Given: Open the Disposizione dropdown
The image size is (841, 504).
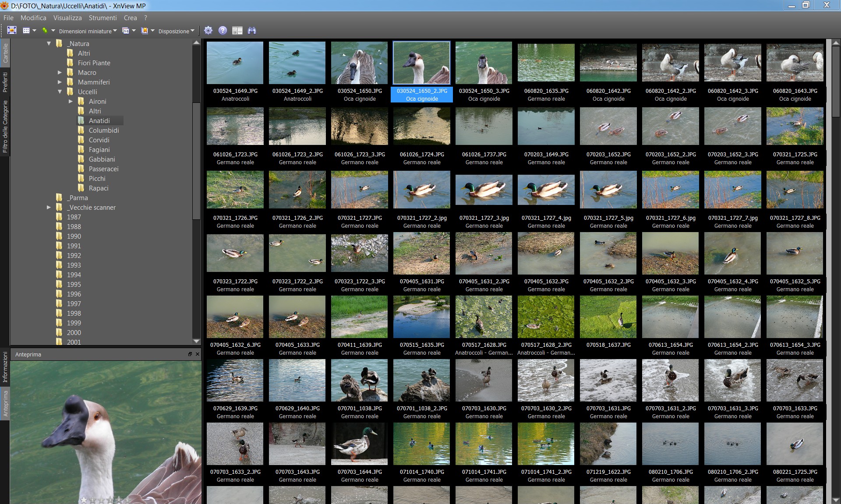Looking at the screenshot, I should pos(176,31).
